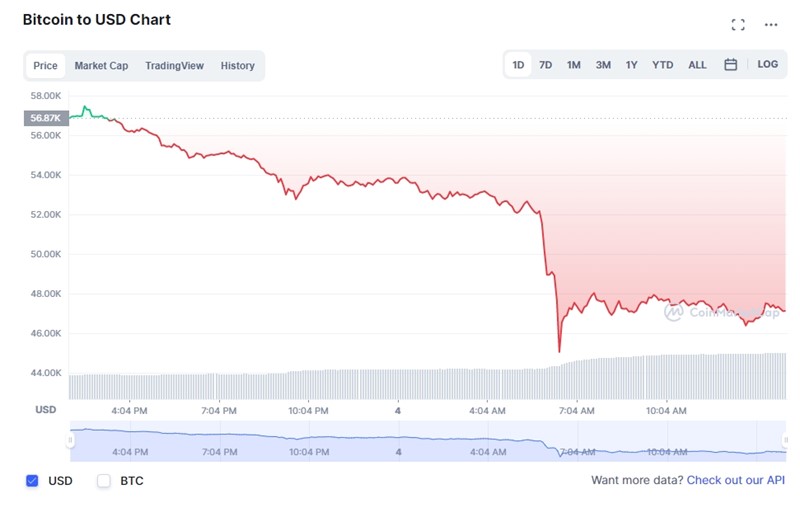This screenshot has width=800, height=508.
Task: Select the History tab
Action: [238, 66]
